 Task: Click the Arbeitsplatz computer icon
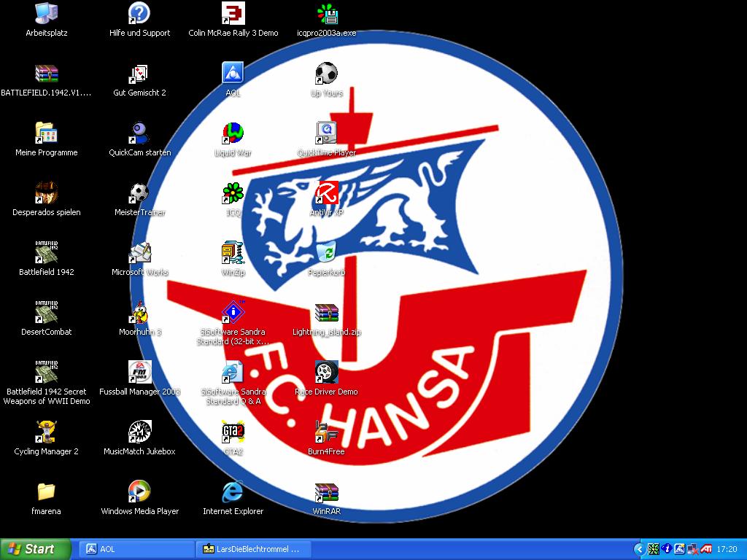[x=46, y=14]
